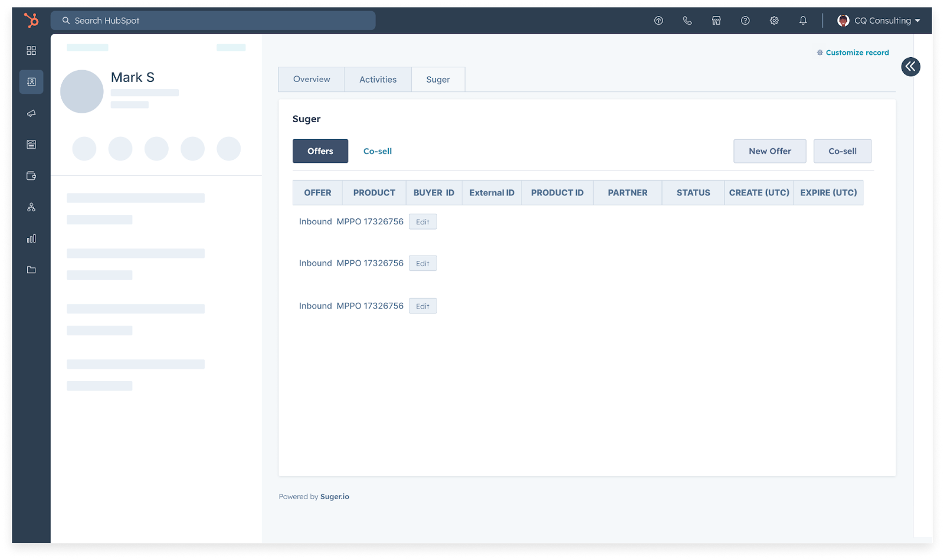
Task: Click the help question mark icon
Action: click(x=745, y=21)
